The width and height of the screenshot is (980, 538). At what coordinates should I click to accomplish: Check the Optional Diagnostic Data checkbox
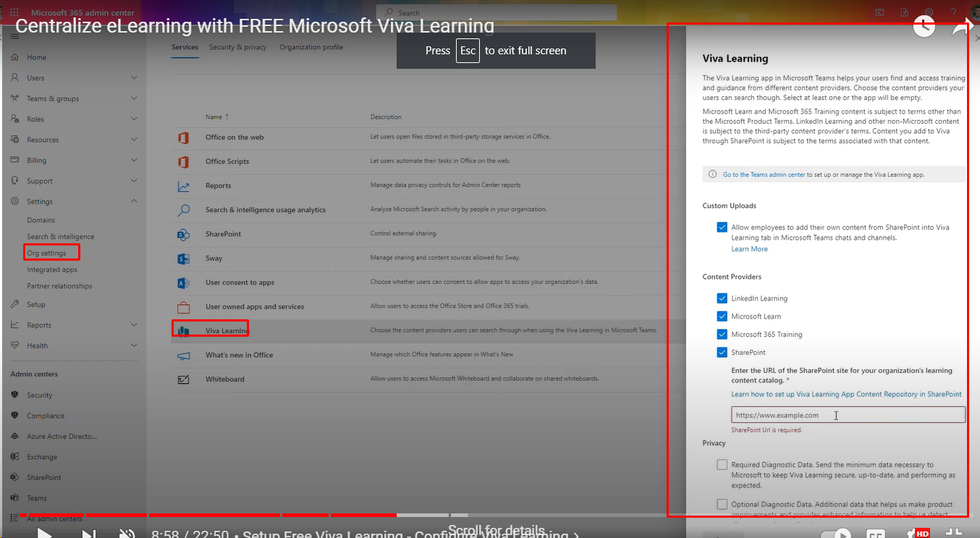[x=722, y=505]
